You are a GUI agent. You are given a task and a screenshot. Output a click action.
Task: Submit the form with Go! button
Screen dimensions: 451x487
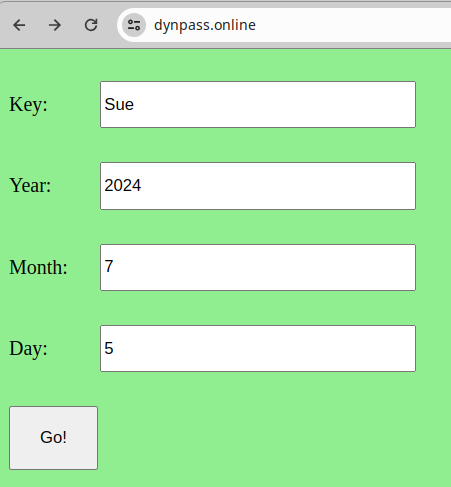coord(53,438)
